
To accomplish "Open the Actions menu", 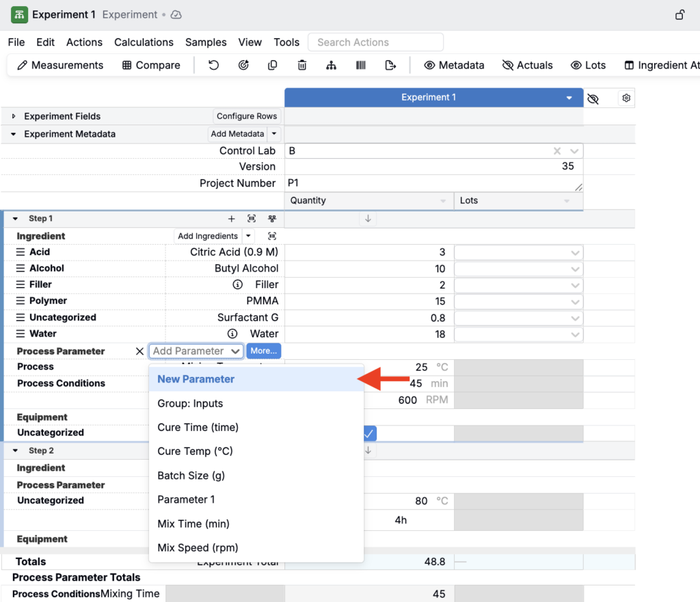I will click(x=84, y=42).
